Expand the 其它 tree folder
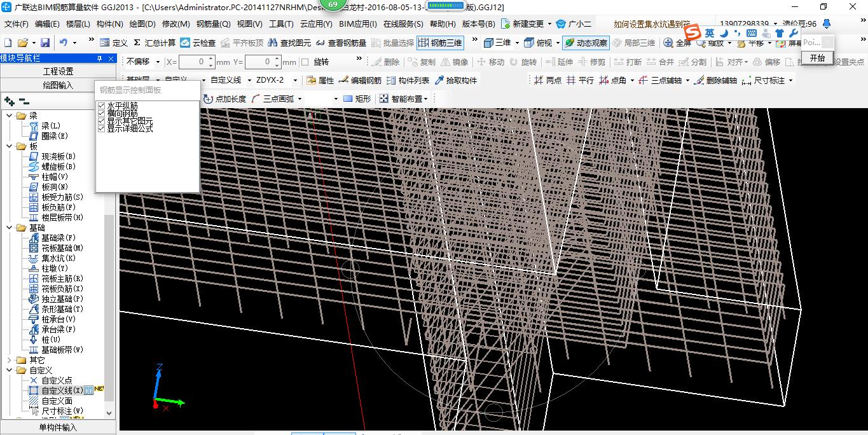 (10, 360)
